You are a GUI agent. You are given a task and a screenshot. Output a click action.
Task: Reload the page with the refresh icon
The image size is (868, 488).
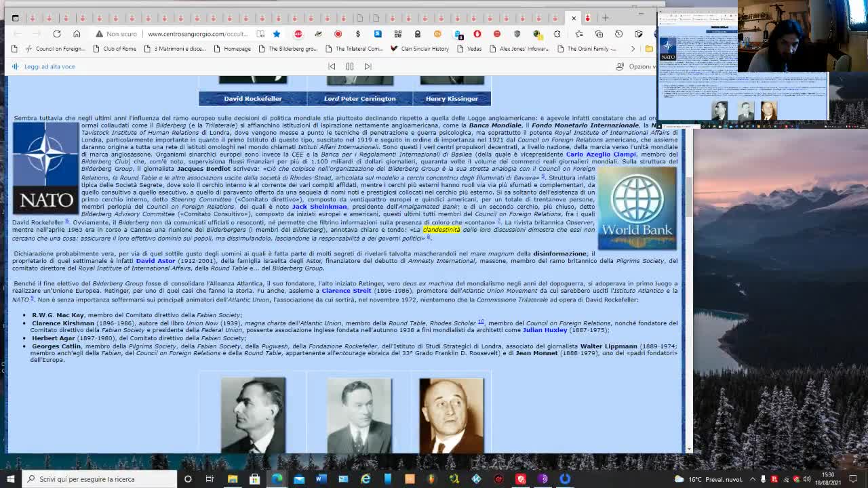coord(57,34)
